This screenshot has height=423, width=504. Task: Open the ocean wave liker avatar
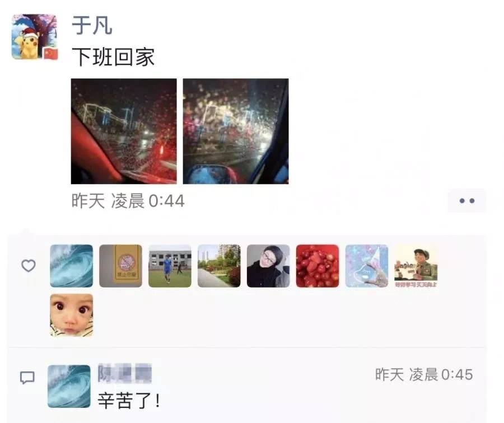point(71,266)
